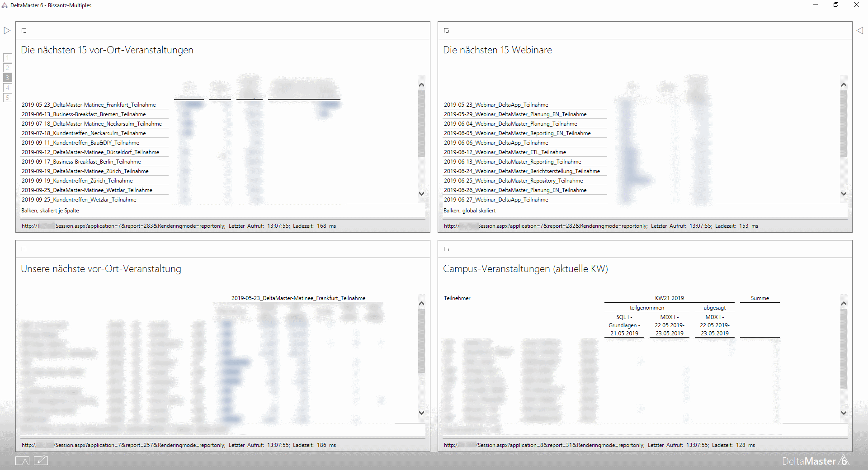Click the report=257 URL in status line
This screenshot has width=868, height=470.
123,445
